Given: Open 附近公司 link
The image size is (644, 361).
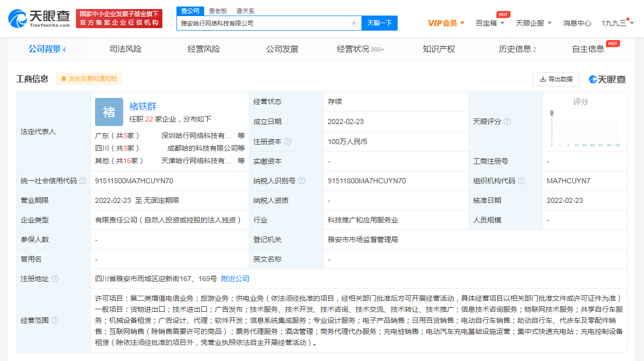Looking at the screenshot, I should (x=235, y=279).
